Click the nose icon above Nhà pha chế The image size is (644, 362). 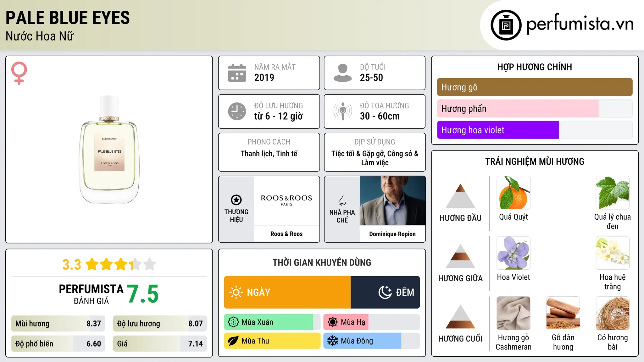342,200
